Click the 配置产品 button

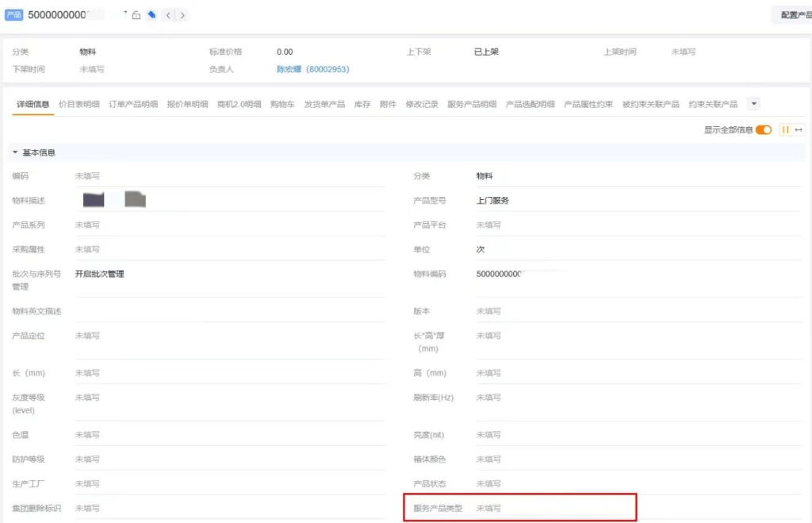click(794, 15)
